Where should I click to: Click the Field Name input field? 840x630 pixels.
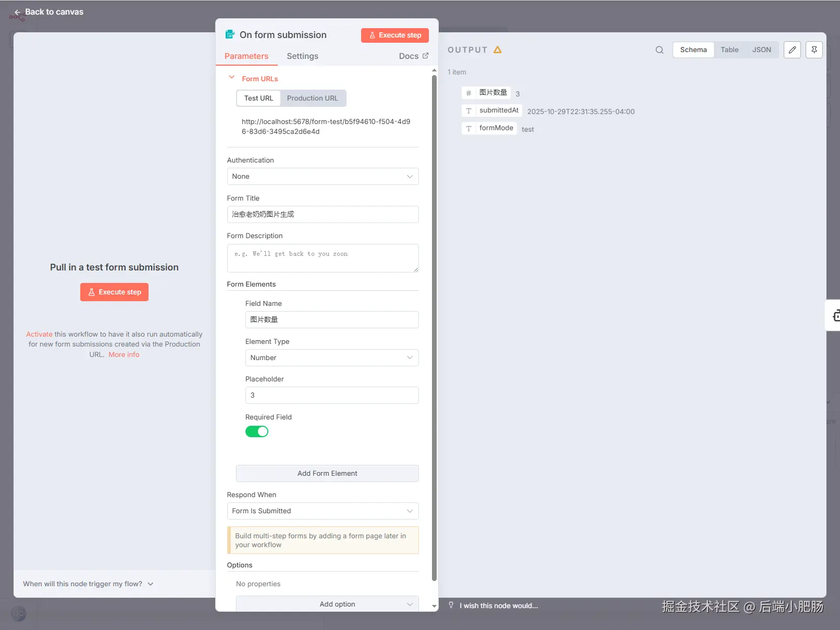coord(332,319)
